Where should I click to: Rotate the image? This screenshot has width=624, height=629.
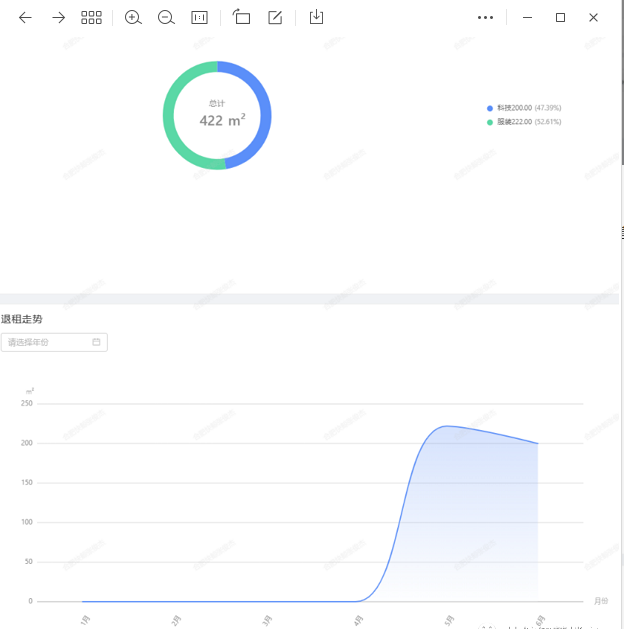[241, 17]
